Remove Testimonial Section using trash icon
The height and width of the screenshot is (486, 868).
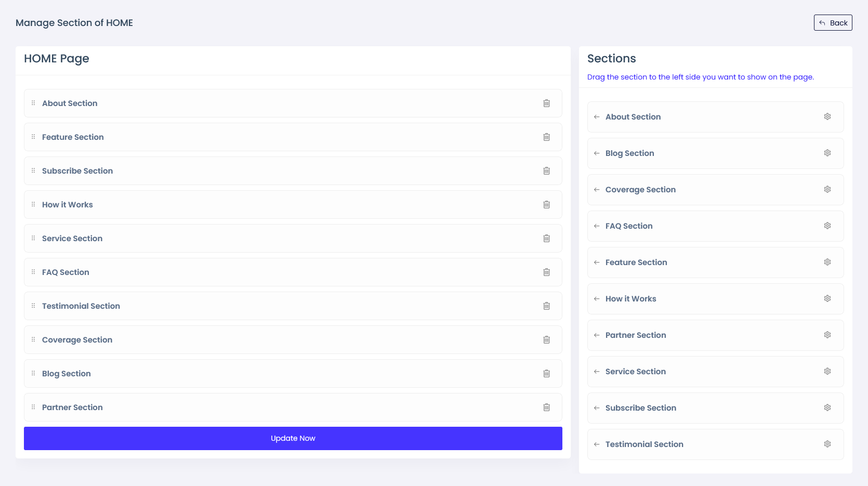(x=546, y=306)
